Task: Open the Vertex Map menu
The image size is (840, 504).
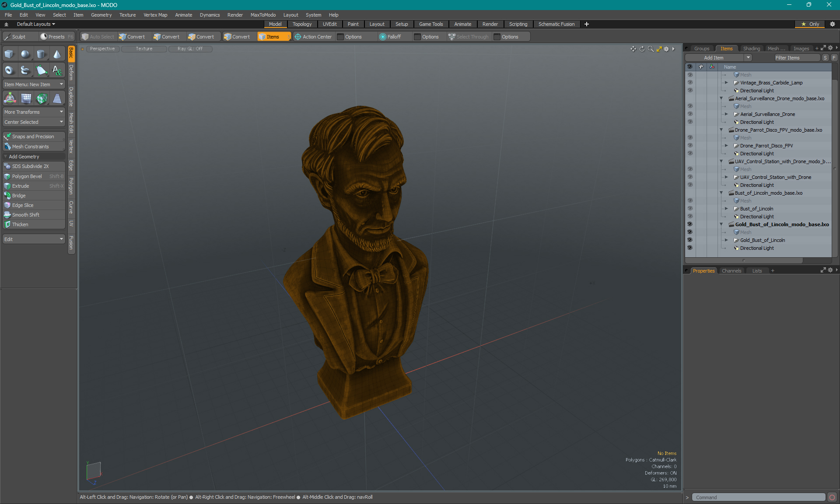Action: 155,15
